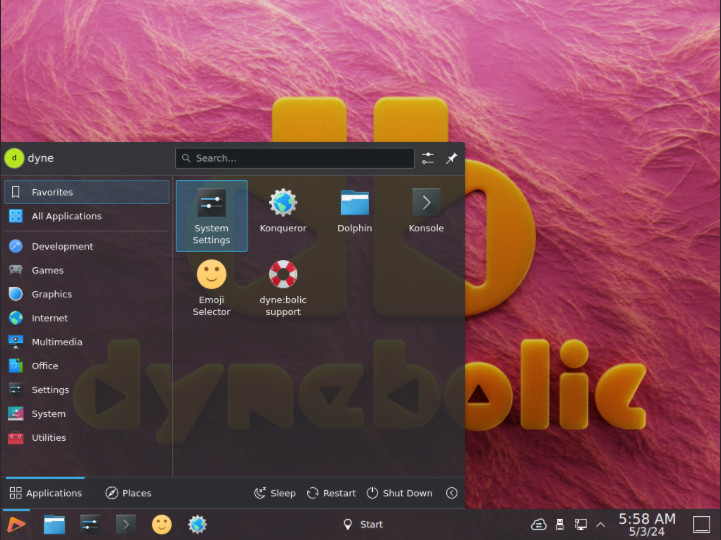721x540 pixels.
Task: Open Dolphin from the taskbar
Action: click(54, 524)
